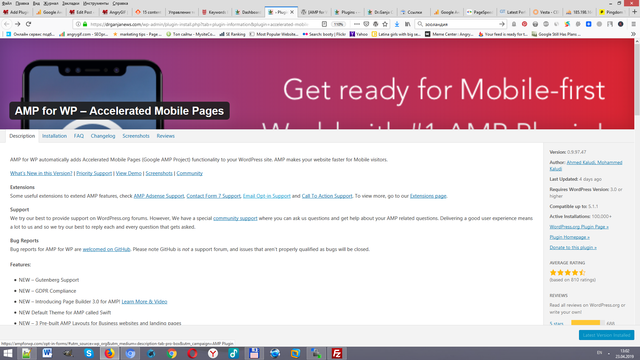Open Donate to this plugin link

point(573,247)
